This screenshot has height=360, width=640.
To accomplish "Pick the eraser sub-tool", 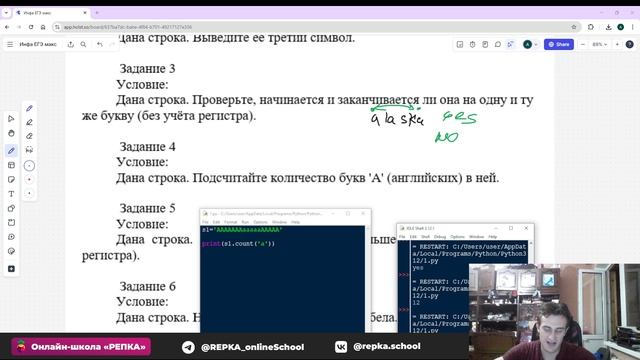I will coord(29,136).
